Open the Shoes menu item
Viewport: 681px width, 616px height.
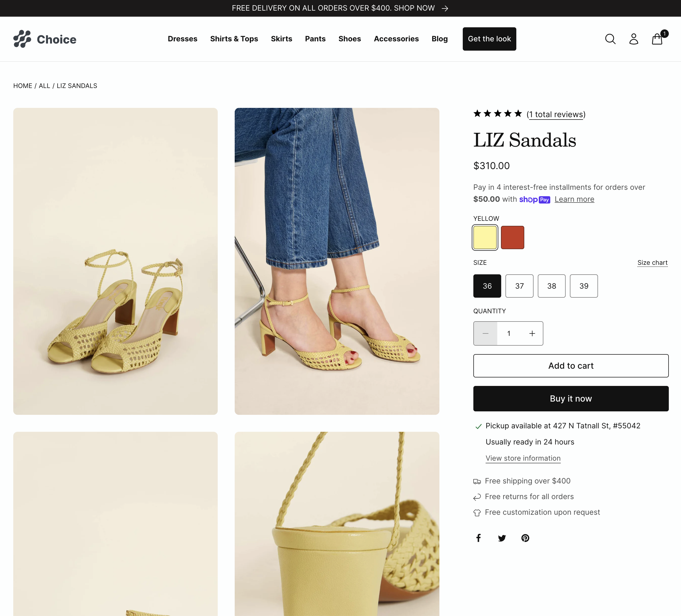pyautogui.click(x=350, y=39)
